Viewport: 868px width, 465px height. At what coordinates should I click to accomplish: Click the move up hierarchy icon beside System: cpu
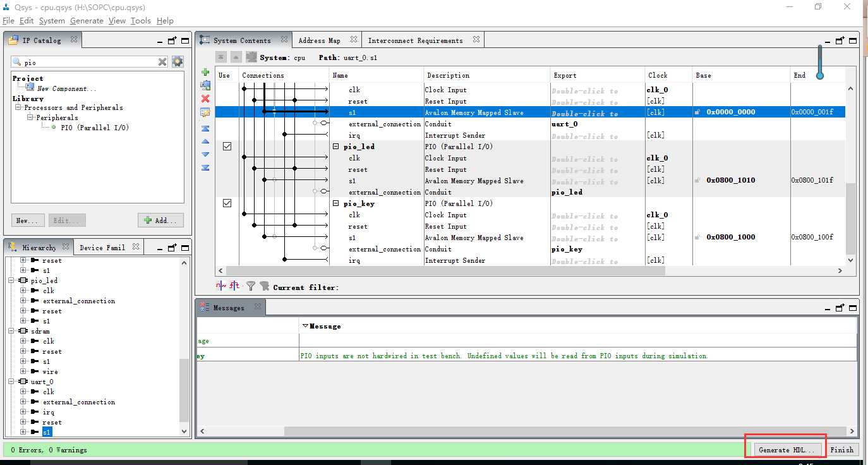236,57
